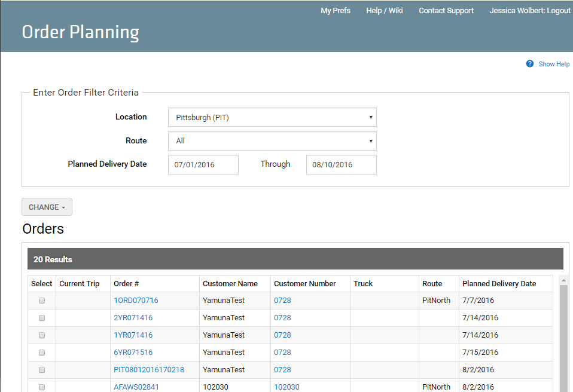Open My Prefs menu item
573x392 pixels.
336,11
